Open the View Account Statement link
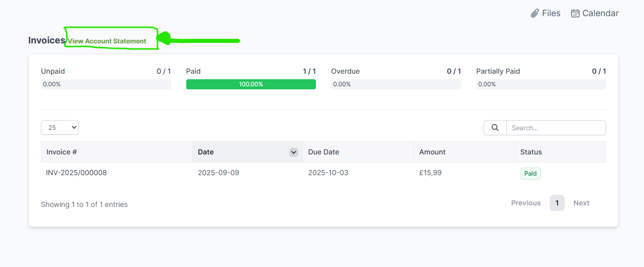Viewport: 644px width, 267px height. pos(107,41)
